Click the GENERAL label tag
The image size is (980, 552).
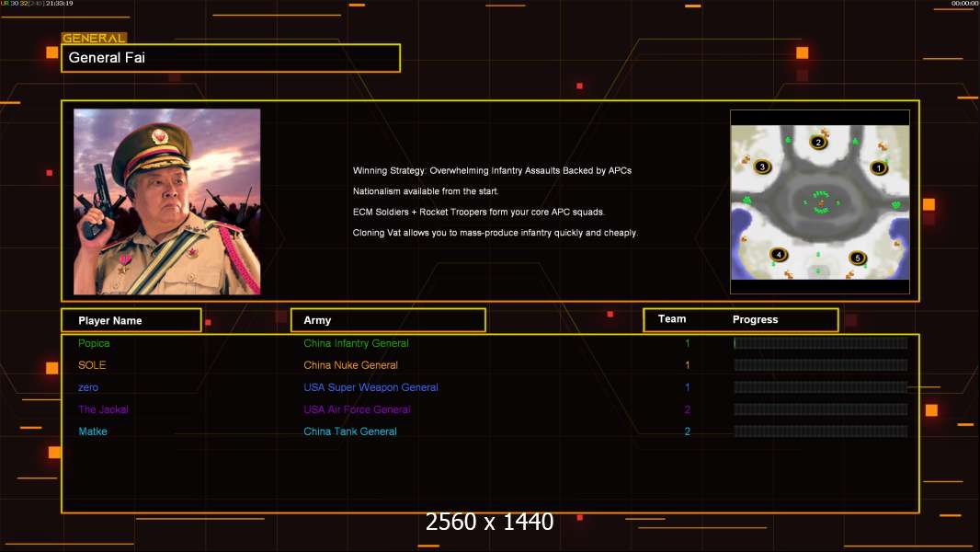tap(94, 38)
